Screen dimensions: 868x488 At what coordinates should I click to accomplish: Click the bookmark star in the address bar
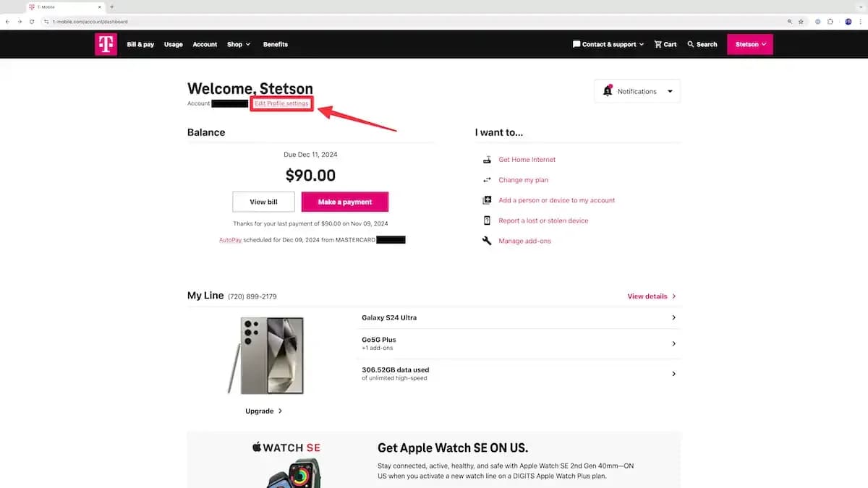(801, 21)
